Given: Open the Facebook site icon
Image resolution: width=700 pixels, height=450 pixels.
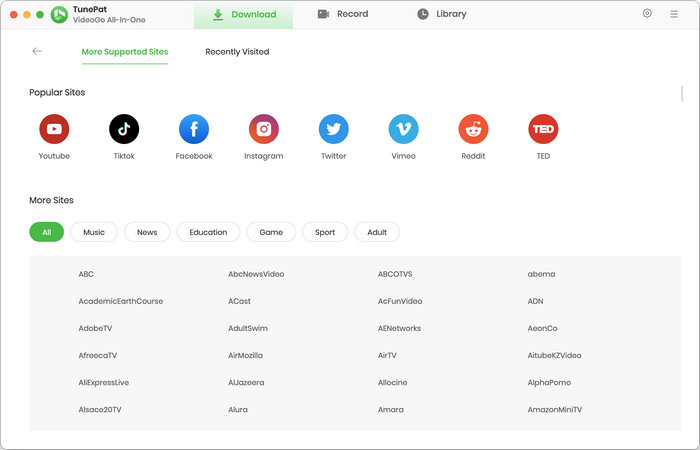Looking at the screenshot, I should coord(194,129).
